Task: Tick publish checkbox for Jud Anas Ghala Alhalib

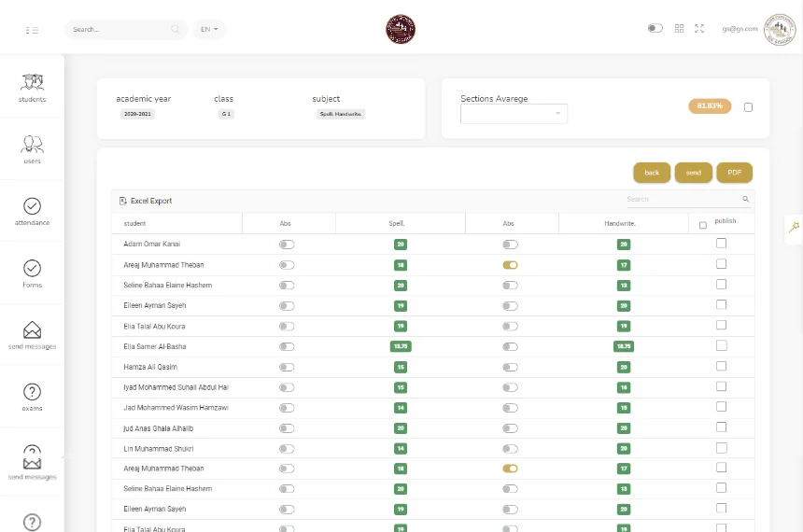Action: click(721, 427)
